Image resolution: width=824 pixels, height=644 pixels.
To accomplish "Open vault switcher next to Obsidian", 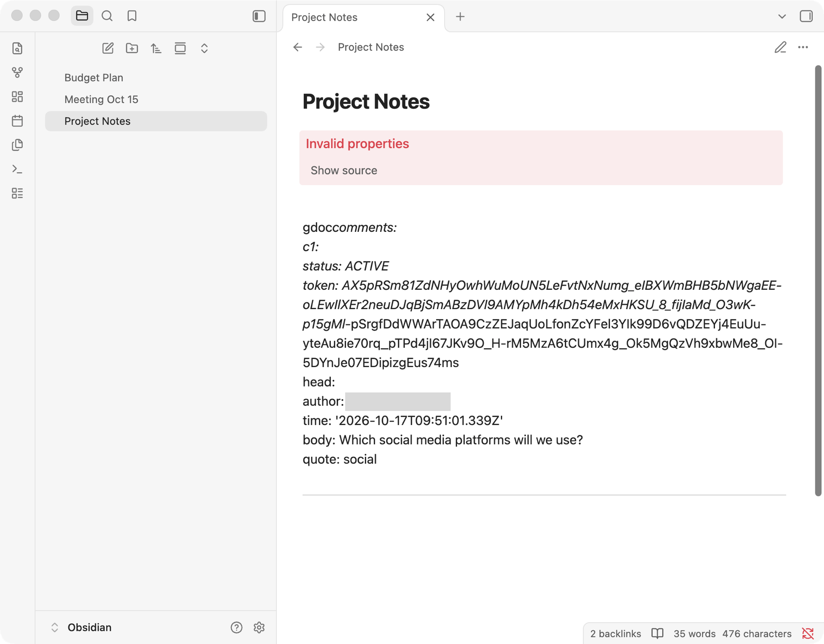I will pyautogui.click(x=55, y=627).
